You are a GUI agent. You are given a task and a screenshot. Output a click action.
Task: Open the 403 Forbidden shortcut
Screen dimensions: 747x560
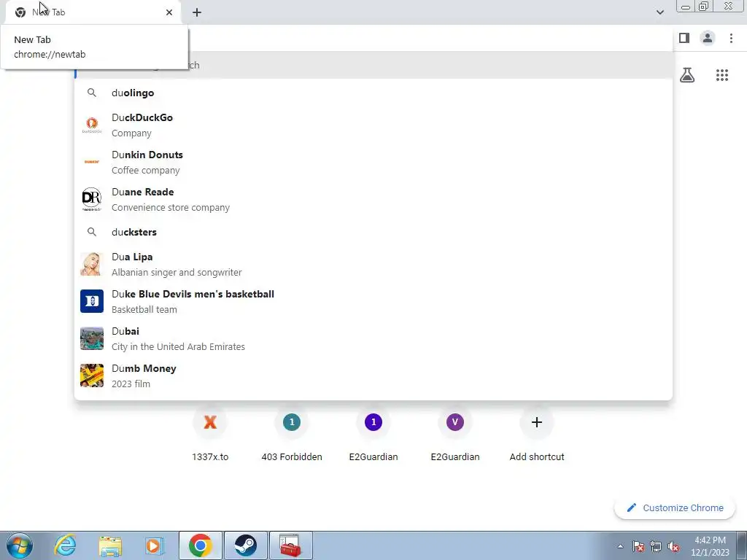292,433
